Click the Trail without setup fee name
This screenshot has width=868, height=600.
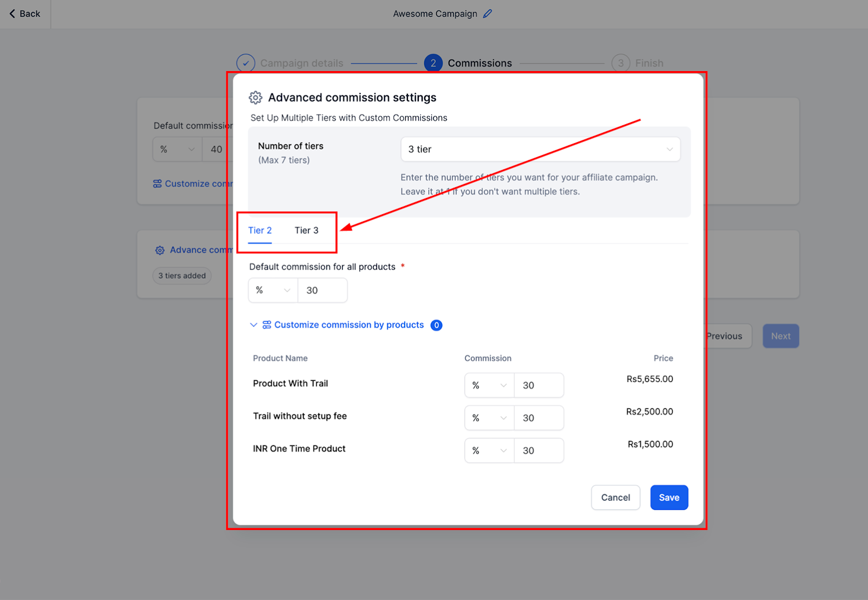pyautogui.click(x=299, y=416)
